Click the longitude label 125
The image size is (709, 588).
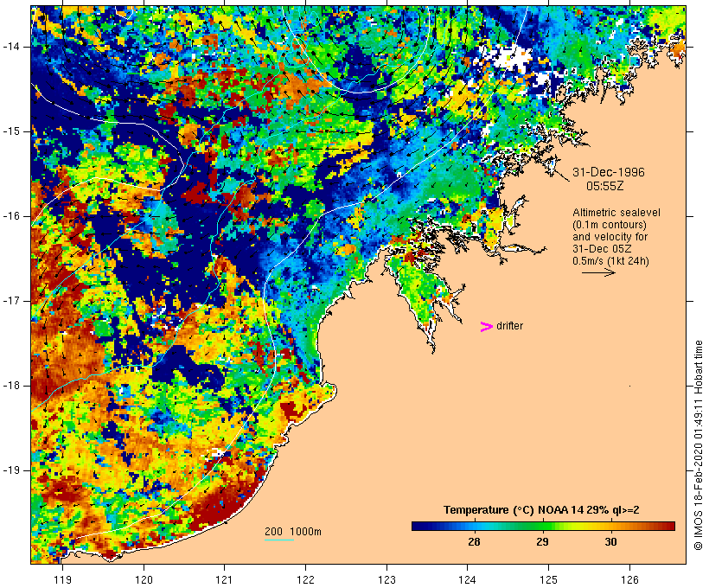[x=549, y=579]
